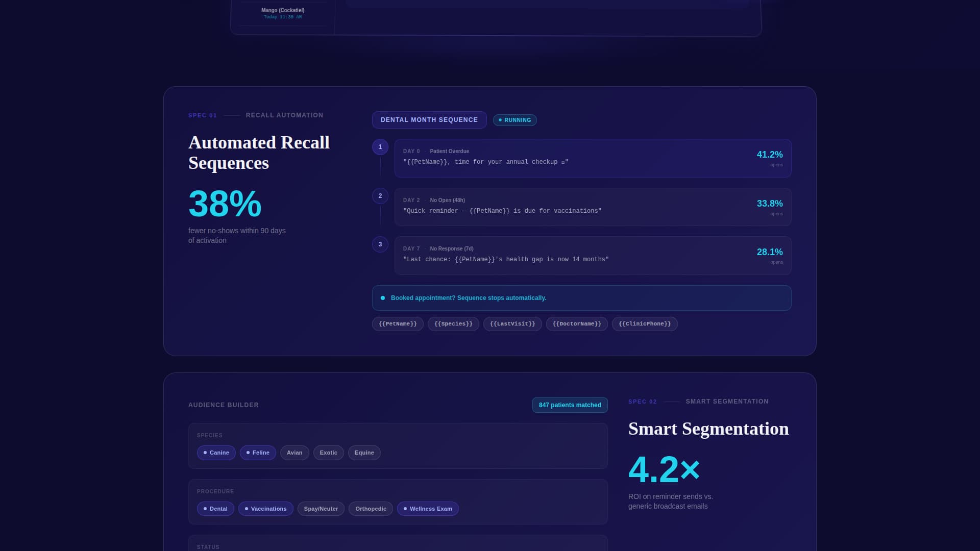Image resolution: width=980 pixels, height=551 pixels.
Task: Click the Smart Segmentation heading
Action: click(708, 429)
